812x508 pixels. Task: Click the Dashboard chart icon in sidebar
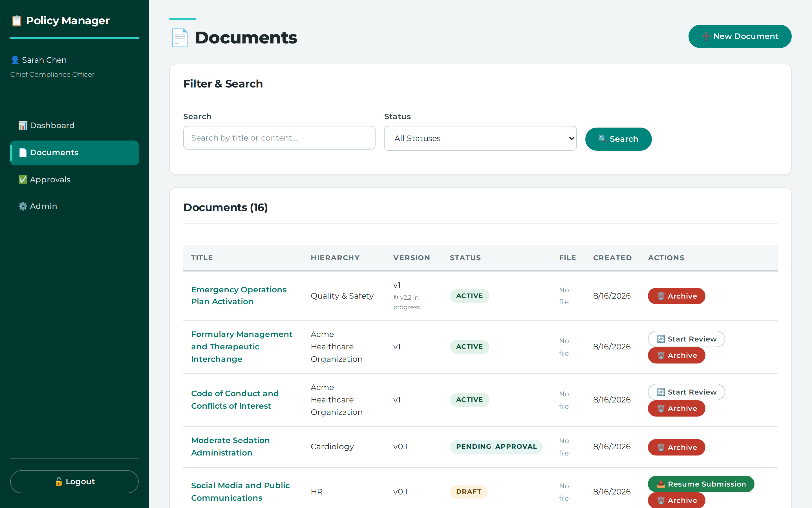23,125
